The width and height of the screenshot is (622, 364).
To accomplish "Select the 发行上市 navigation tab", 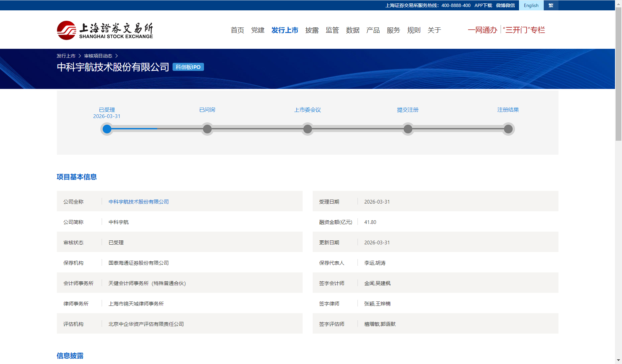I will (285, 30).
